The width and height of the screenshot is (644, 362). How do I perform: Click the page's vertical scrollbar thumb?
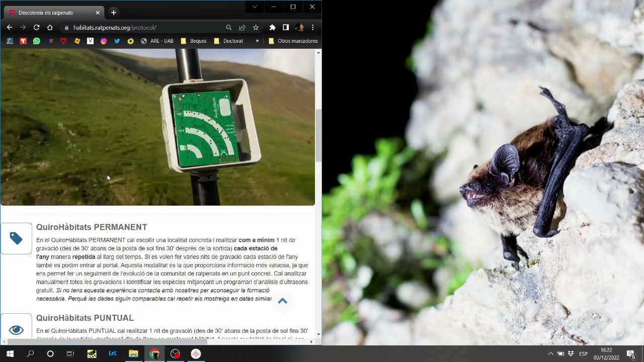coord(318,135)
